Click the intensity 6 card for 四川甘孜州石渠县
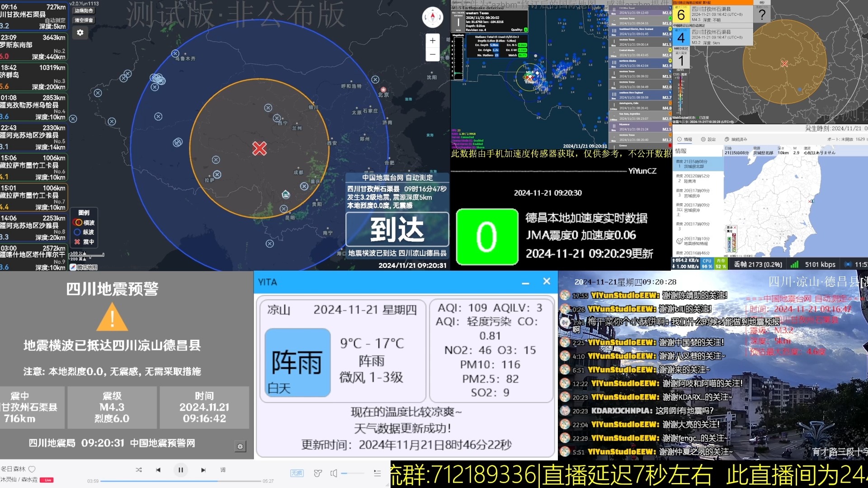 (713, 14)
